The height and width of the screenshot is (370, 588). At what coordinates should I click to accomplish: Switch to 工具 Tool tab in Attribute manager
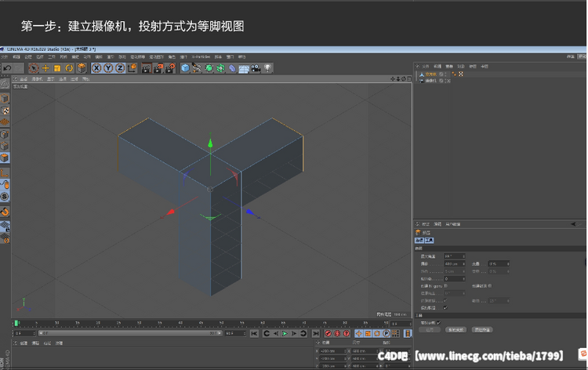[429, 241]
